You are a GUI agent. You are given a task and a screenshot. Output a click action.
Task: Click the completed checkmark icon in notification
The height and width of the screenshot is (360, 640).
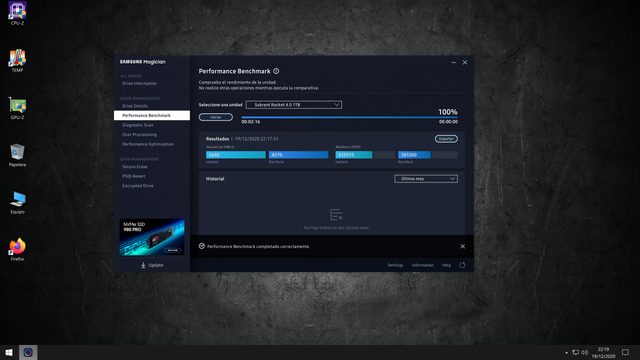[202, 246]
